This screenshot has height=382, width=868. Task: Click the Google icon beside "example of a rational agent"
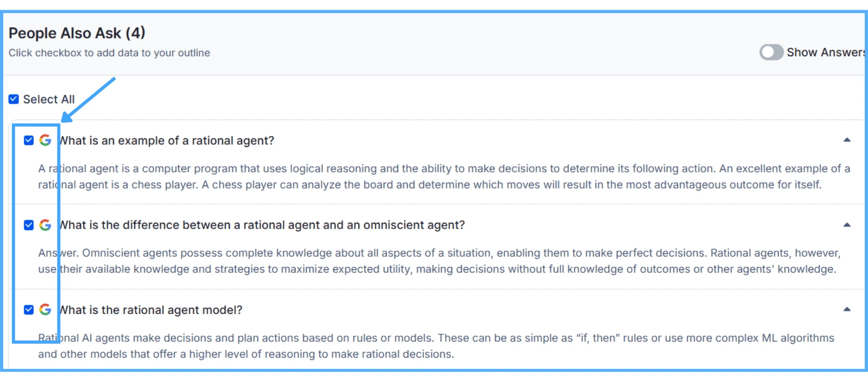pyautogui.click(x=45, y=140)
